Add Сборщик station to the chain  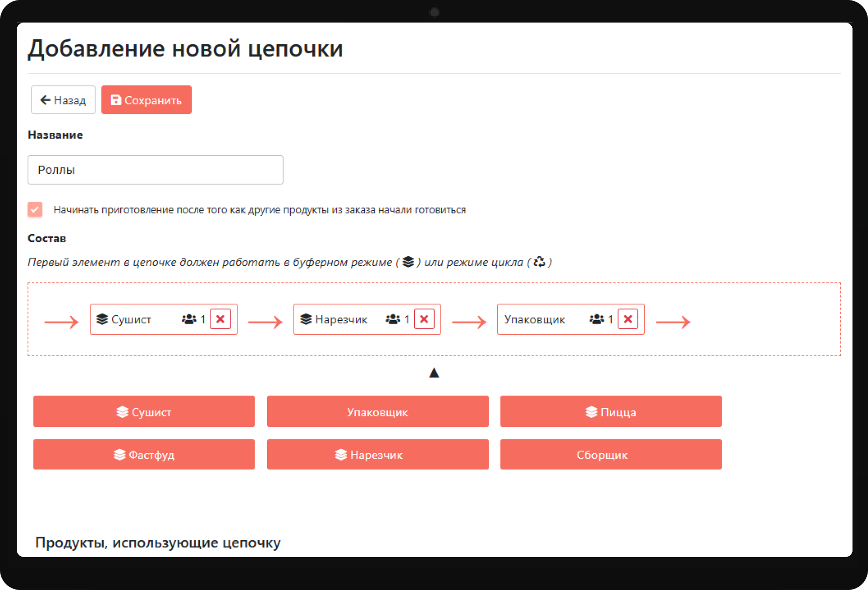click(610, 454)
